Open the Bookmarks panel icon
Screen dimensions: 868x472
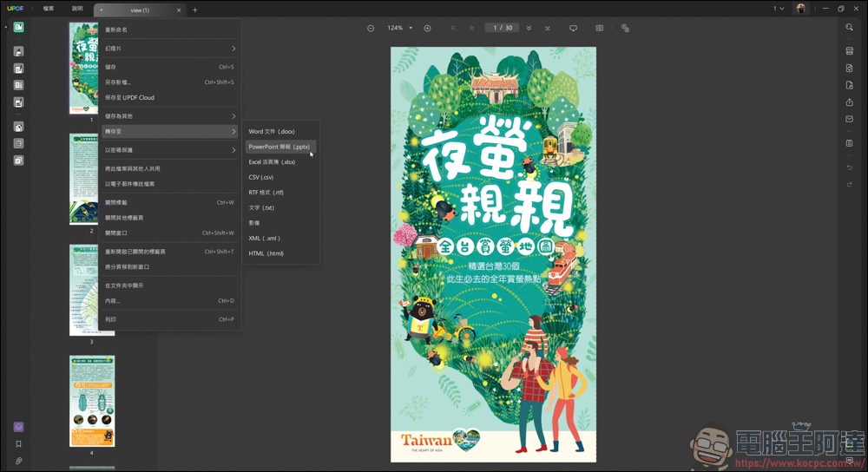[x=18, y=443]
